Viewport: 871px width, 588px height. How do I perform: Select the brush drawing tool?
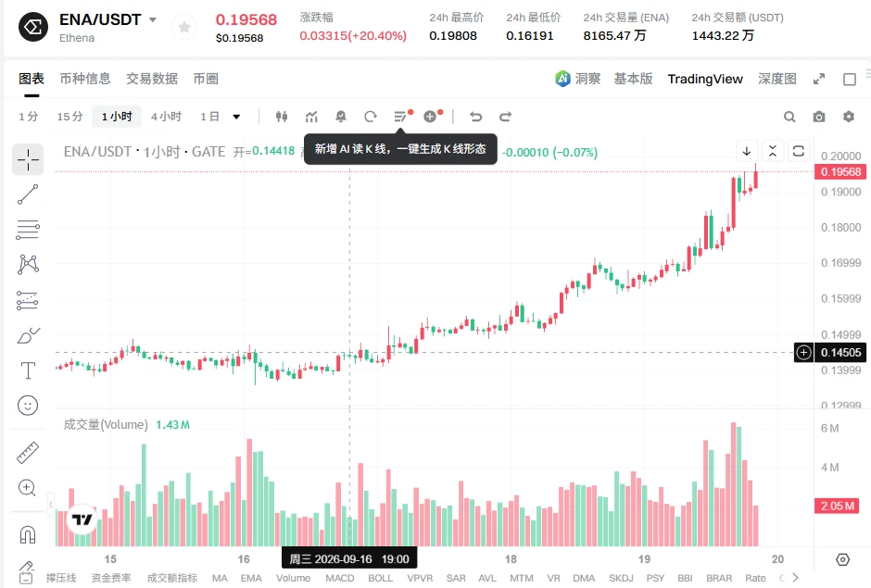(x=28, y=335)
